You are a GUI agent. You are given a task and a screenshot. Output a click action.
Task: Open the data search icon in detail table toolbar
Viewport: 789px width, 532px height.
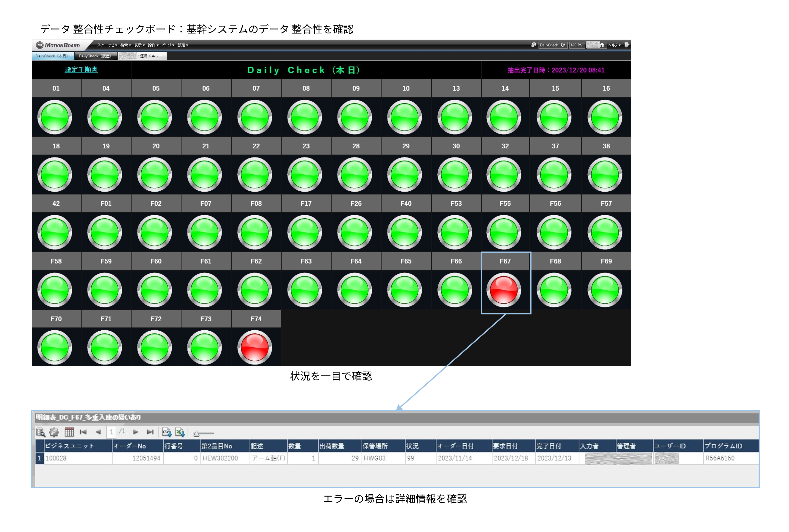[41, 432]
